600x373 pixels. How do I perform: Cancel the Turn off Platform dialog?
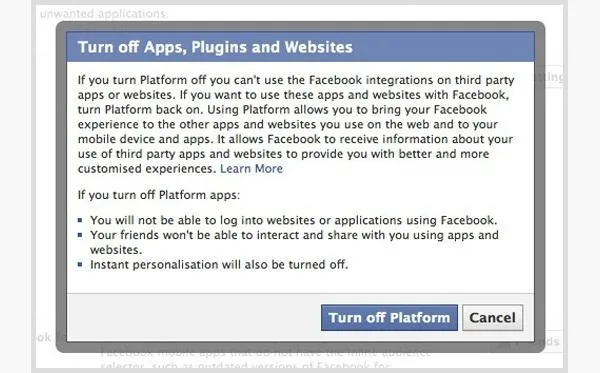click(492, 318)
